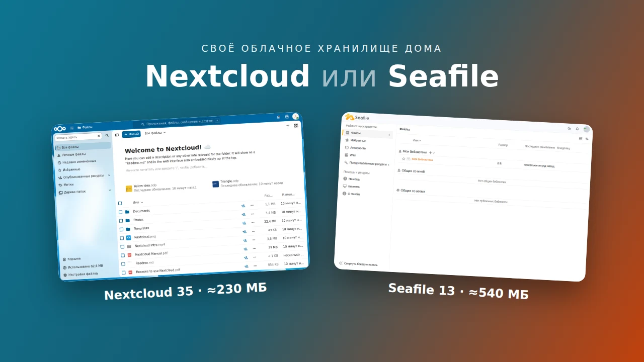Click the 'Использовано 62,6 MB' storage entry
Viewport: 644px width, 362px height.
(83, 266)
